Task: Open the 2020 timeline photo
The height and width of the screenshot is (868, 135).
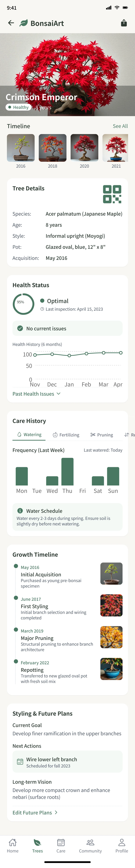Action: pyautogui.click(x=84, y=148)
